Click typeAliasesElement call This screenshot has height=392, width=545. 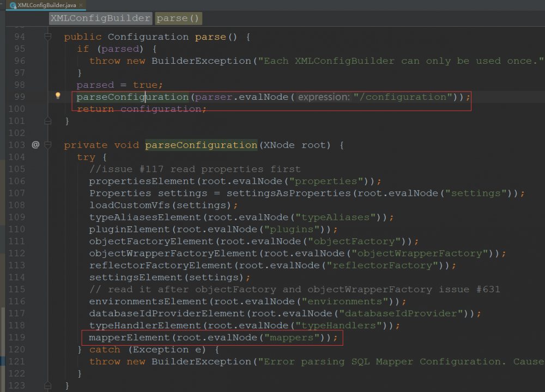click(145, 218)
